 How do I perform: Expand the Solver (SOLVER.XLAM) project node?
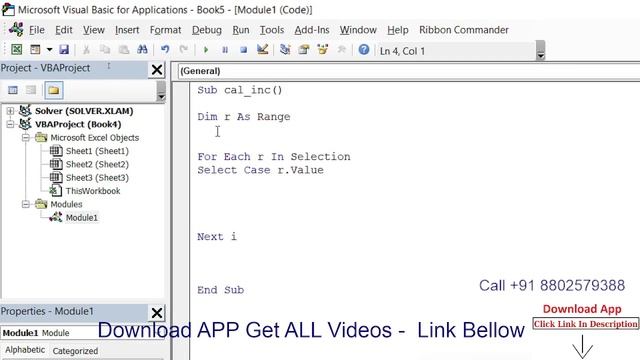10,111
